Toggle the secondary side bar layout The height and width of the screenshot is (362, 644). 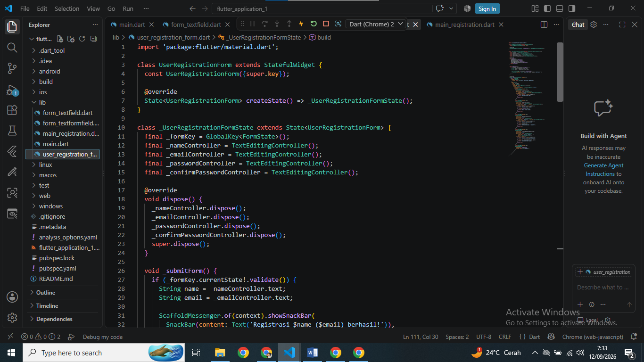[571, 8]
